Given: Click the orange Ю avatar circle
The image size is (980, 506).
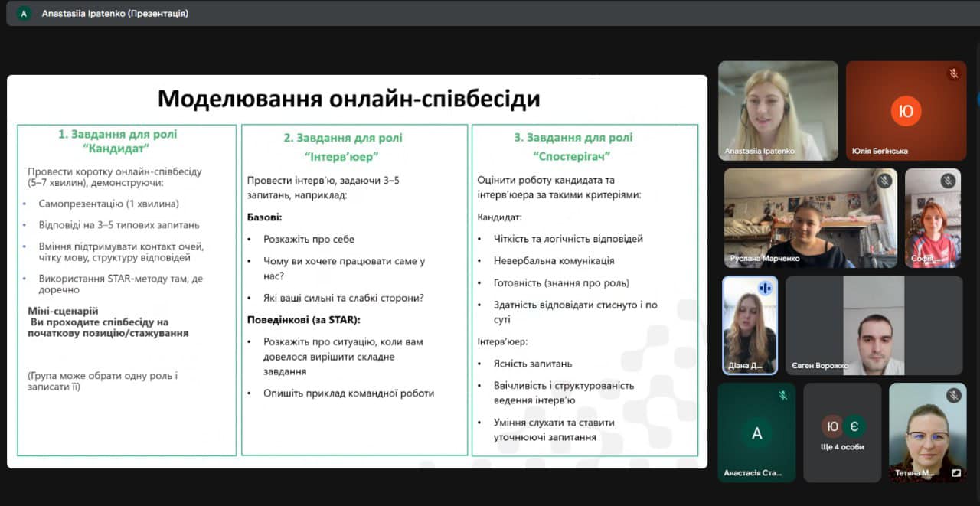Looking at the screenshot, I should (x=906, y=111).
